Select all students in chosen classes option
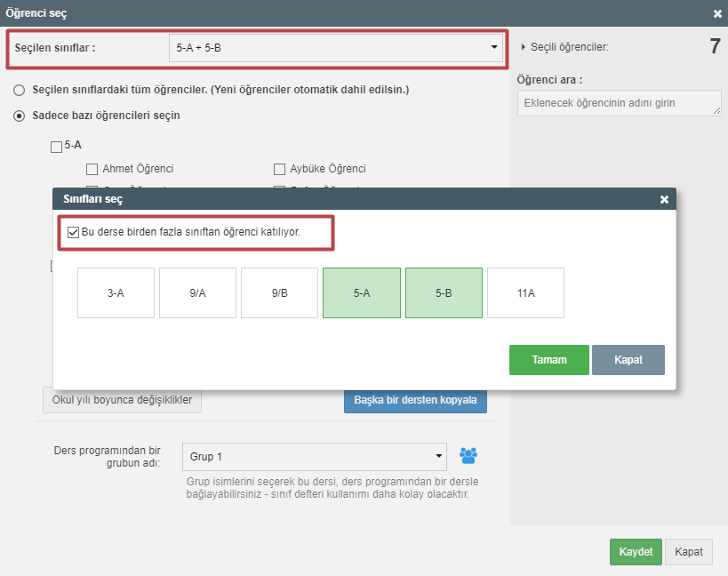Image resolution: width=728 pixels, height=576 pixels. (x=19, y=90)
